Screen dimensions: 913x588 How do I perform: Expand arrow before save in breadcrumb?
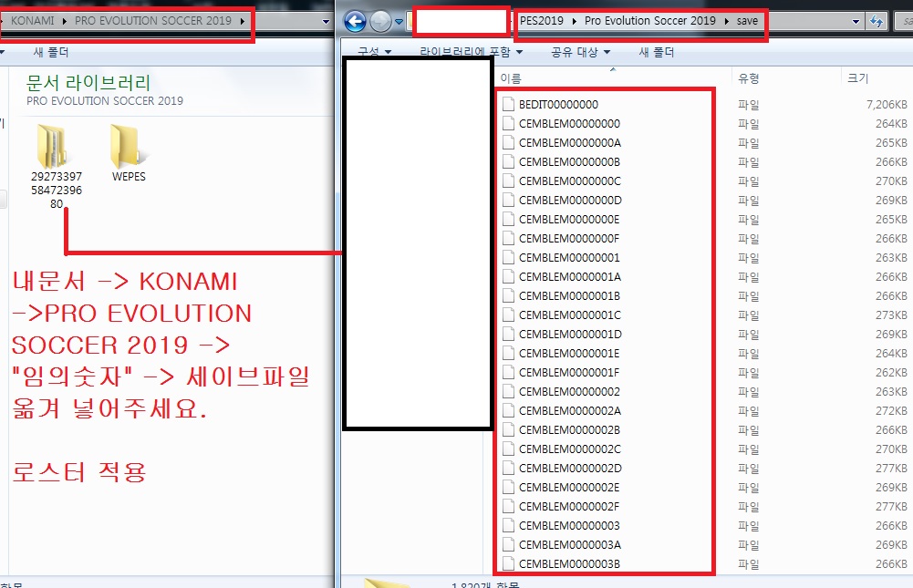tap(727, 21)
